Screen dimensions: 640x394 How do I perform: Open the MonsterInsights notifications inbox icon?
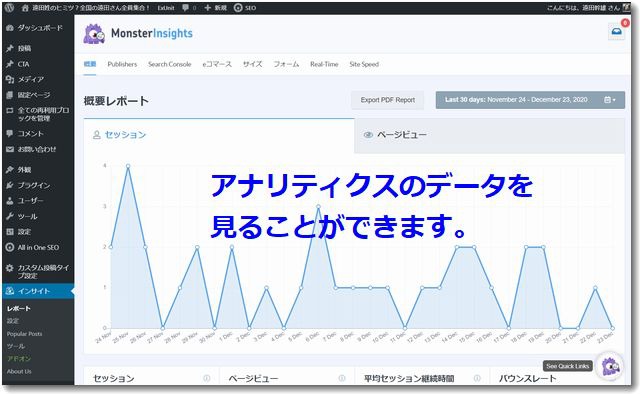coord(616,32)
